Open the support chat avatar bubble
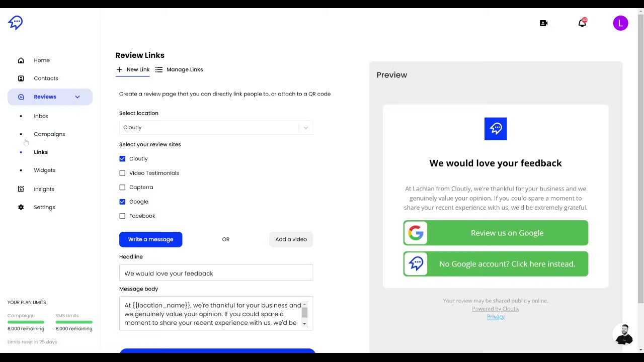644x362 pixels. pyautogui.click(x=624, y=334)
